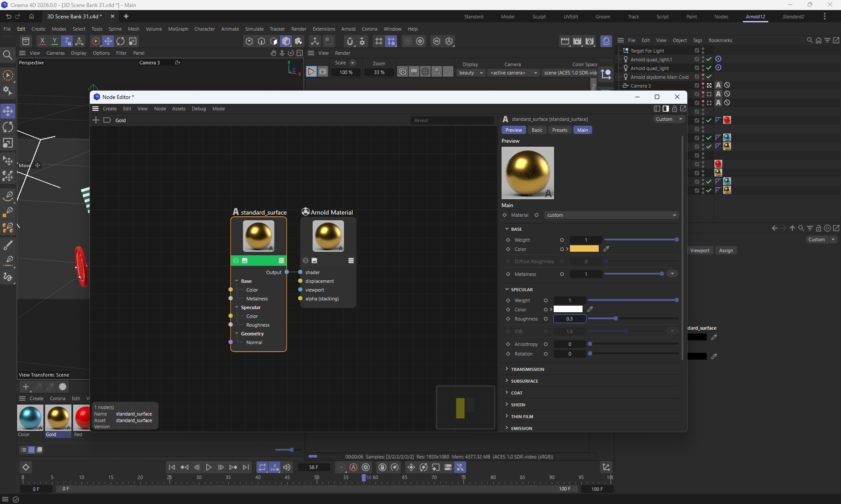Click the add node plus icon
841x504 pixels.
coord(96,120)
